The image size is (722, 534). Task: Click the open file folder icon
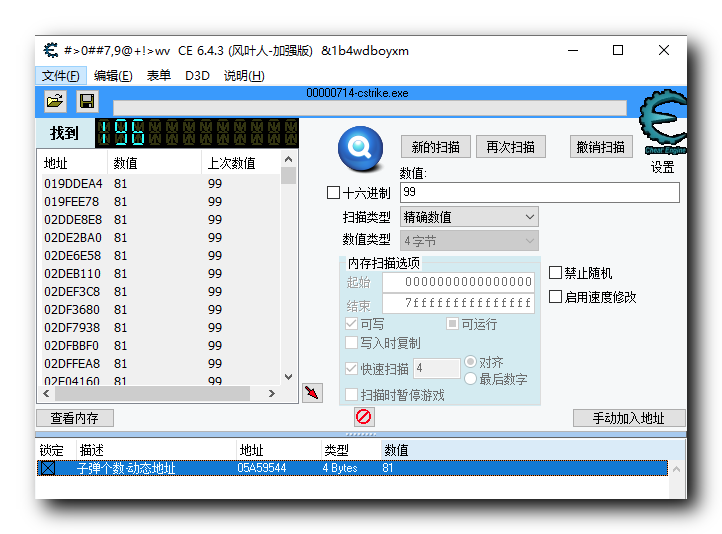[x=55, y=101]
